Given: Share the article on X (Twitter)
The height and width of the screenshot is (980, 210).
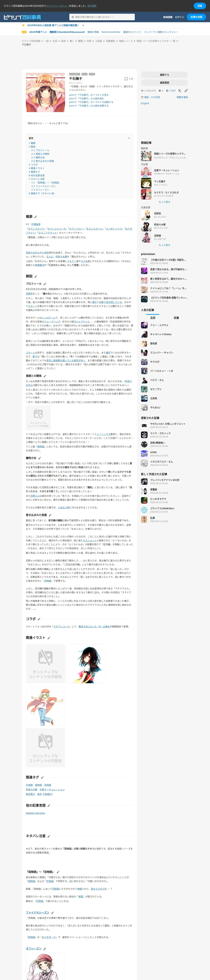Looking at the screenshot, I should [180, 90].
